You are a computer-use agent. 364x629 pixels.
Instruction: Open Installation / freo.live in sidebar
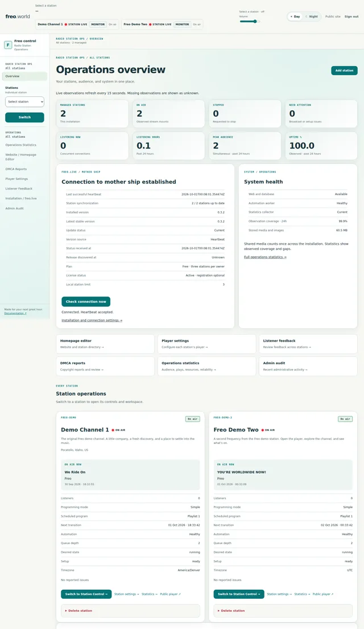click(x=21, y=198)
